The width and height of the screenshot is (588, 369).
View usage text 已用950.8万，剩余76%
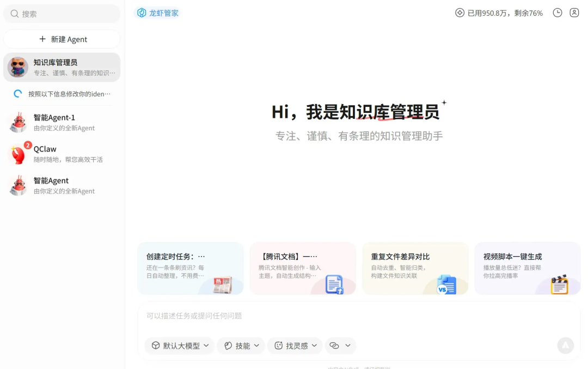pos(505,13)
